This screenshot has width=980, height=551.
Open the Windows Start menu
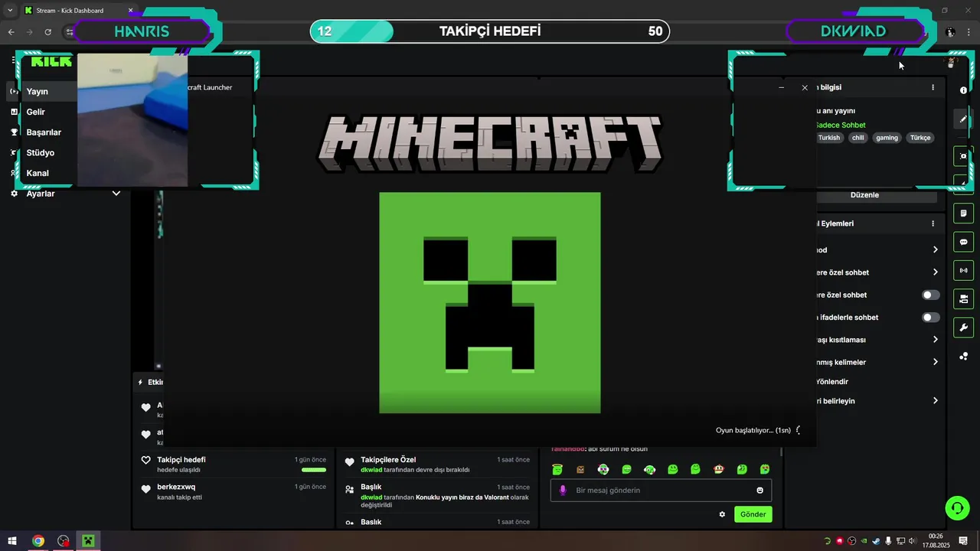[x=12, y=541]
